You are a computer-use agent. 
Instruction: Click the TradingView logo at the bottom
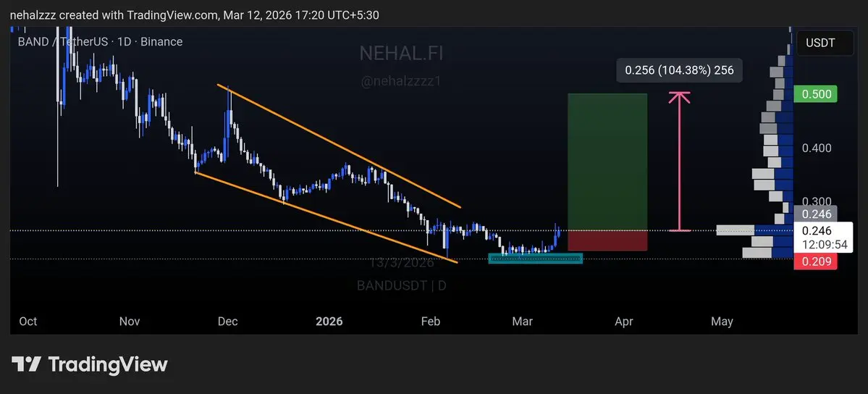click(90, 364)
